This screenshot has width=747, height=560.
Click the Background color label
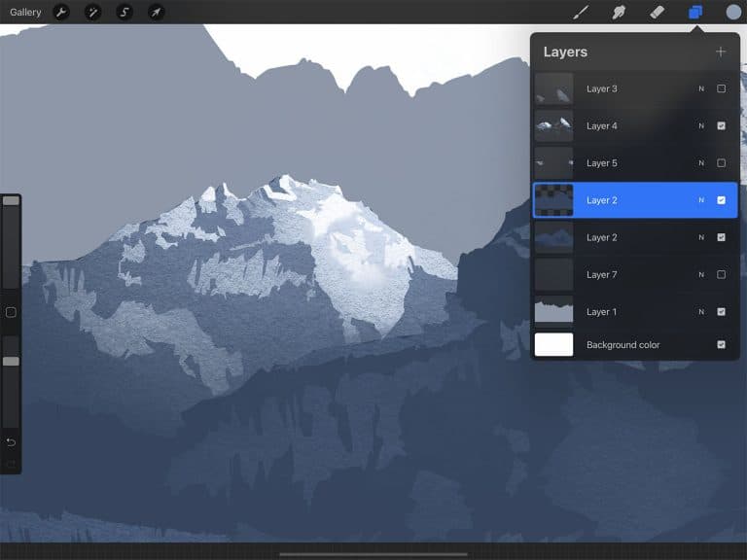tap(623, 345)
